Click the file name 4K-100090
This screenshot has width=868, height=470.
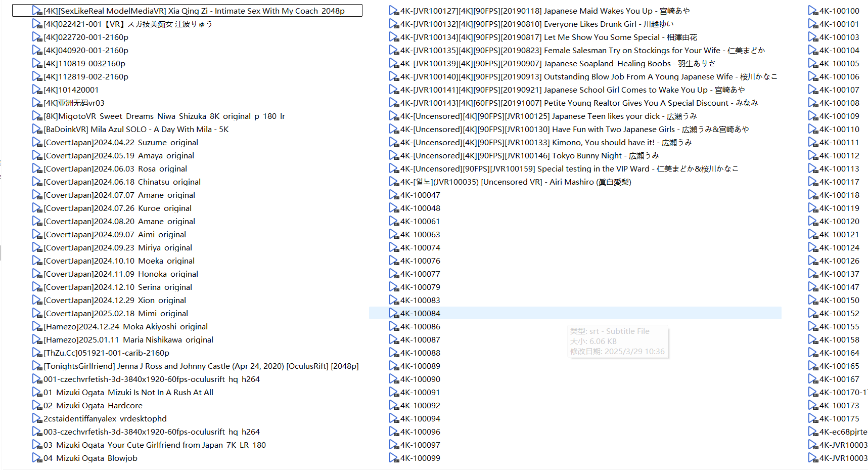tap(420, 379)
